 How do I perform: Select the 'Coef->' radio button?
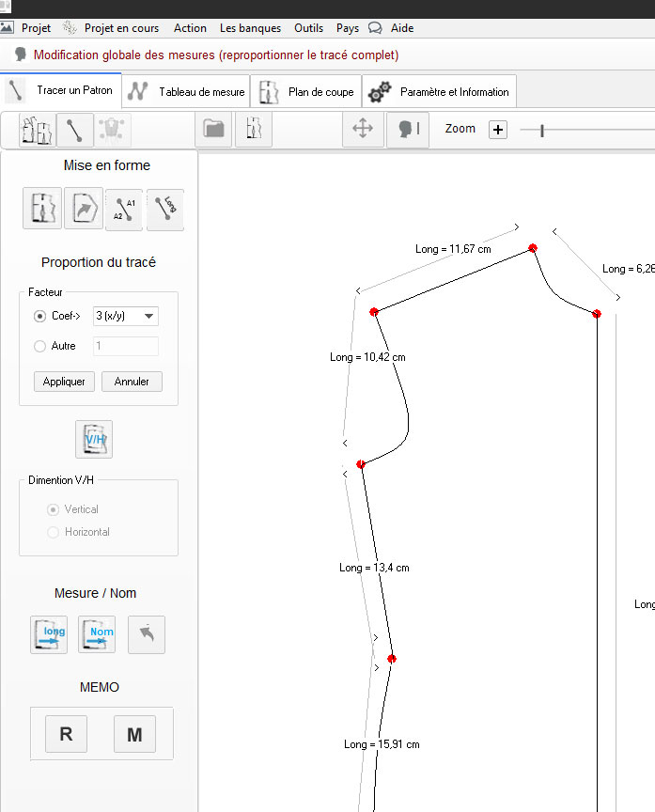pyautogui.click(x=39, y=317)
